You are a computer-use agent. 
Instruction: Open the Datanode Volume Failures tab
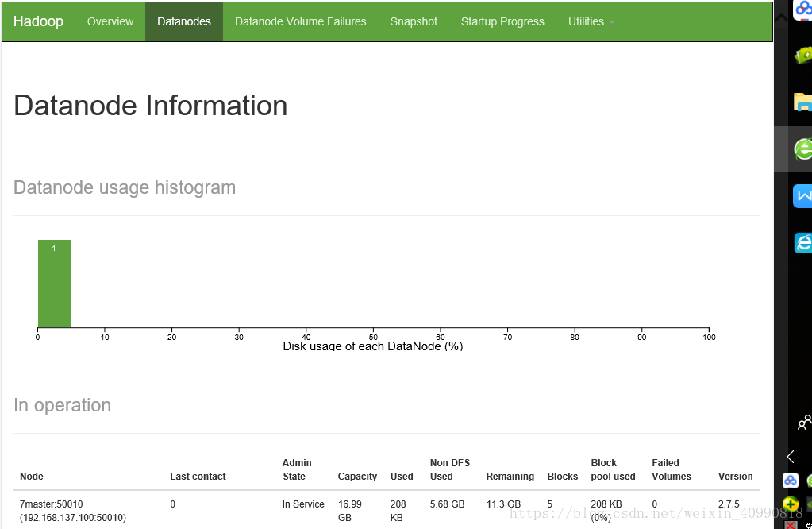[x=300, y=21]
